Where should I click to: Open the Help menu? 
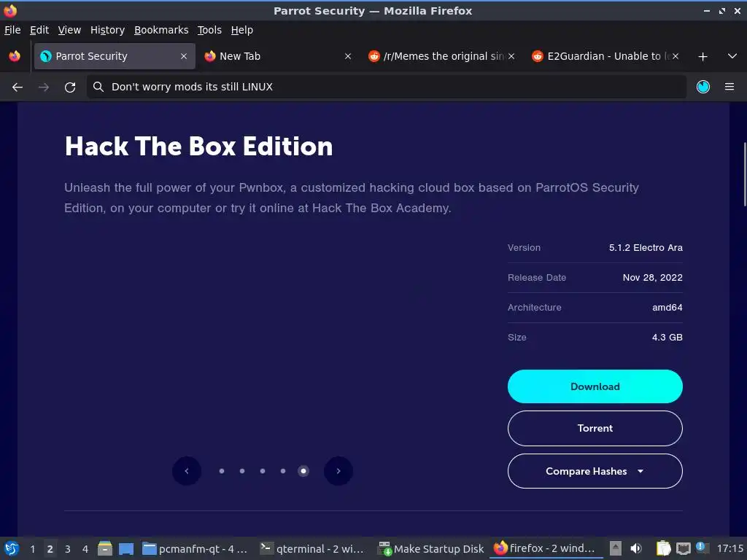click(241, 30)
